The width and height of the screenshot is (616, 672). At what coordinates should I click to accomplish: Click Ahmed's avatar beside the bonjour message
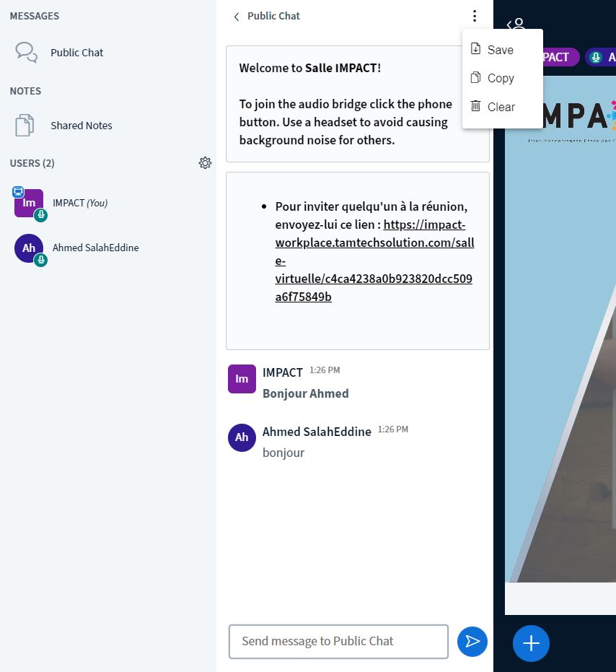tap(242, 437)
